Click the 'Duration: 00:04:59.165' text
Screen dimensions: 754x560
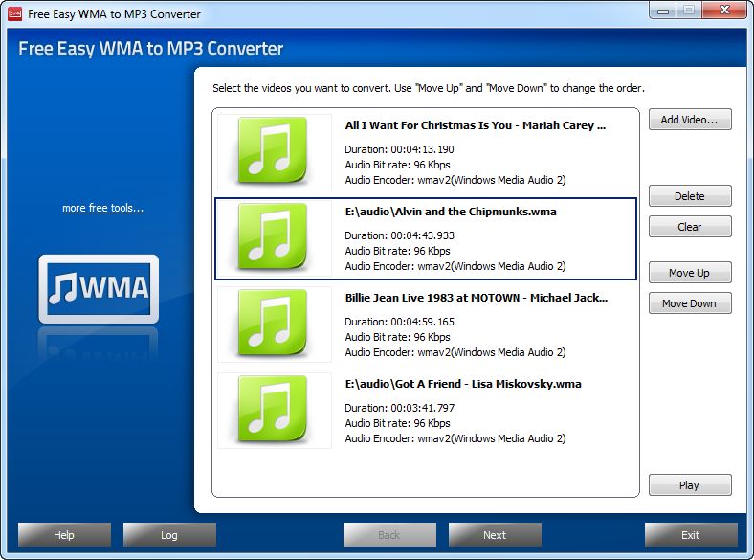[399, 322]
